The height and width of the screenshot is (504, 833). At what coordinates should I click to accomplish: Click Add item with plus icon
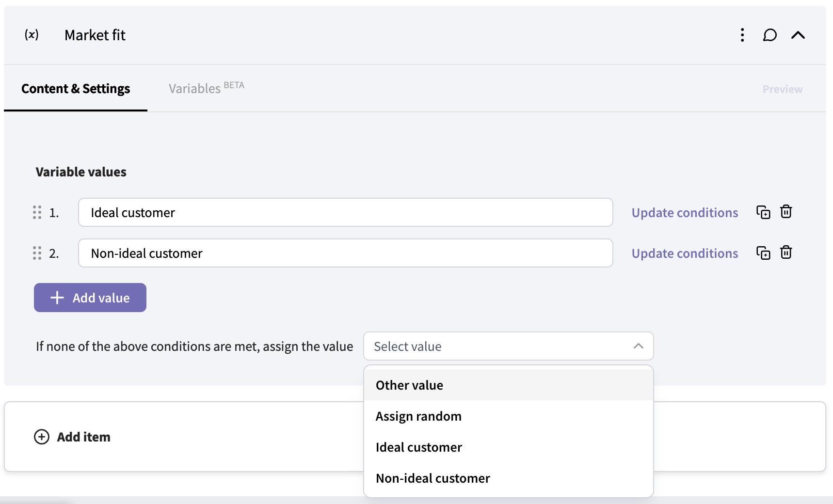click(73, 437)
